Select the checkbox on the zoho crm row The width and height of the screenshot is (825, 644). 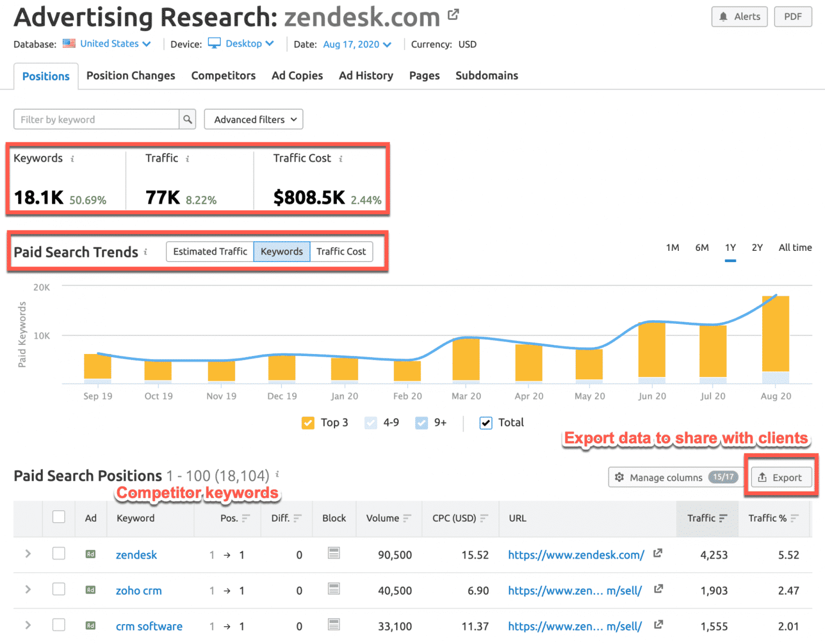point(59,589)
